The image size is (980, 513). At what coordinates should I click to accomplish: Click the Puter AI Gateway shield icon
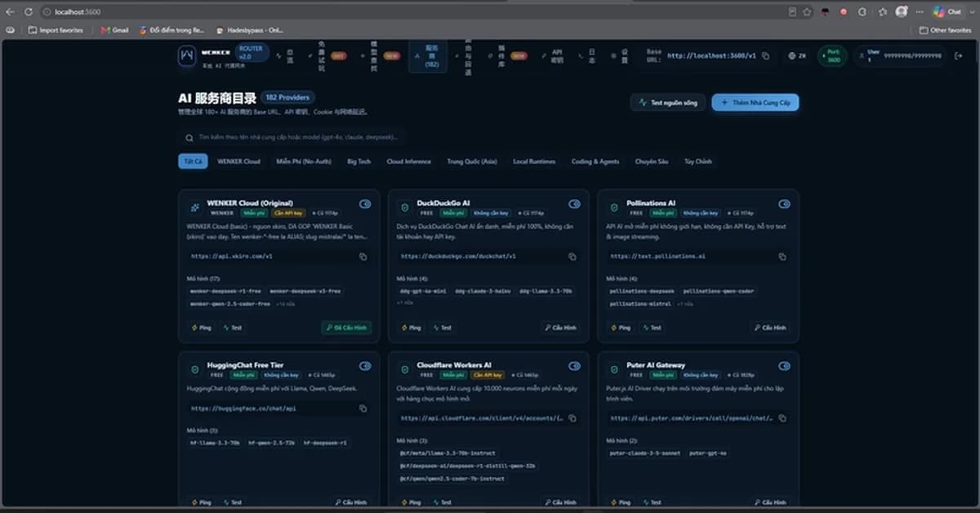point(614,370)
